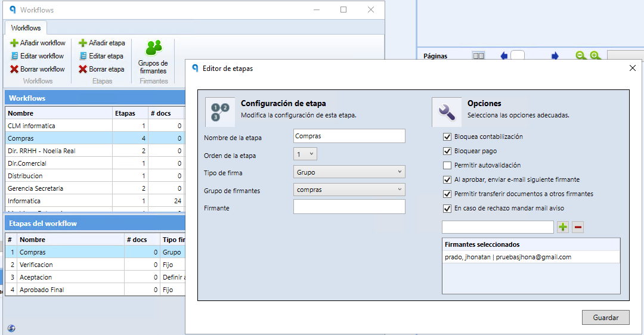
Task: Click the Añadir workflow green plus icon
Action: pos(14,43)
